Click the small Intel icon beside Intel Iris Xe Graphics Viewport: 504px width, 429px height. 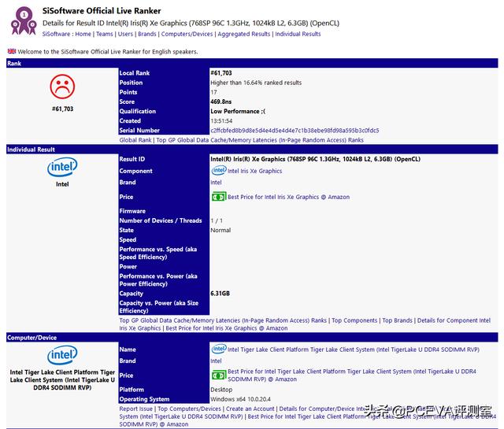[219, 170]
